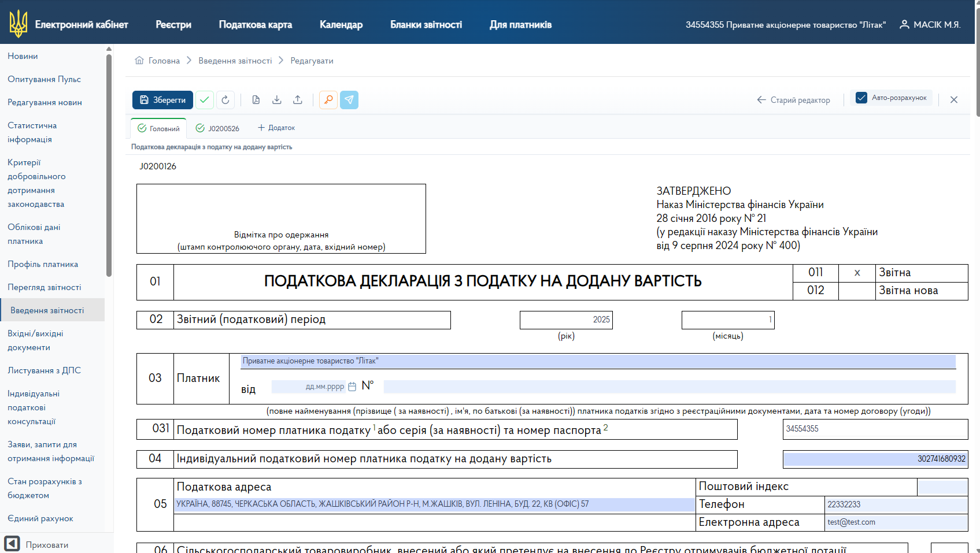The image size is (980, 553).
Task: Click the tax address field
Action: click(x=435, y=504)
